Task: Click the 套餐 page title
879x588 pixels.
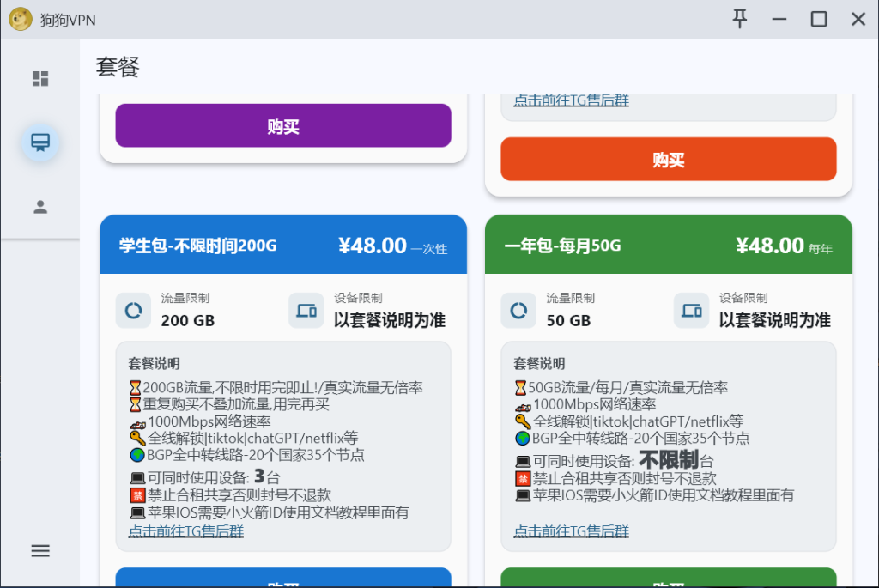Action: coord(117,67)
